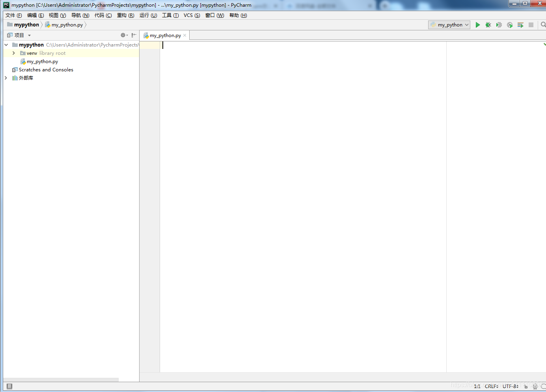Click the profile run icon
This screenshot has width=546, height=392.
tap(510, 25)
